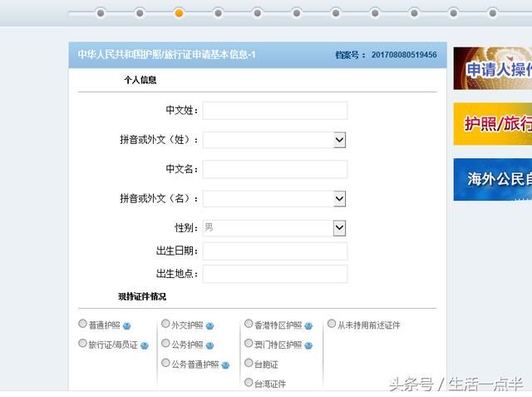Choose the 澳门特区护照 radio option
The width and height of the screenshot is (532, 397).
249,343
